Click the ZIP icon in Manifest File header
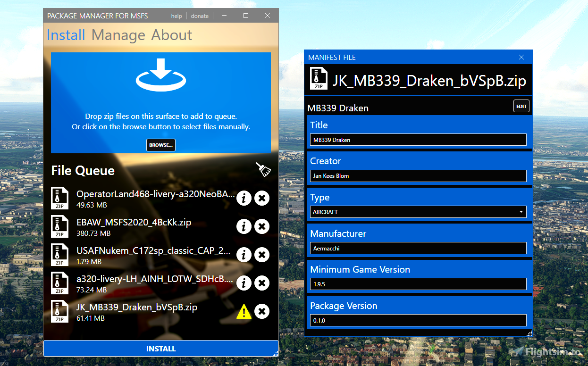The height and width of the screenshot is (366, 588). pos(319,79)
